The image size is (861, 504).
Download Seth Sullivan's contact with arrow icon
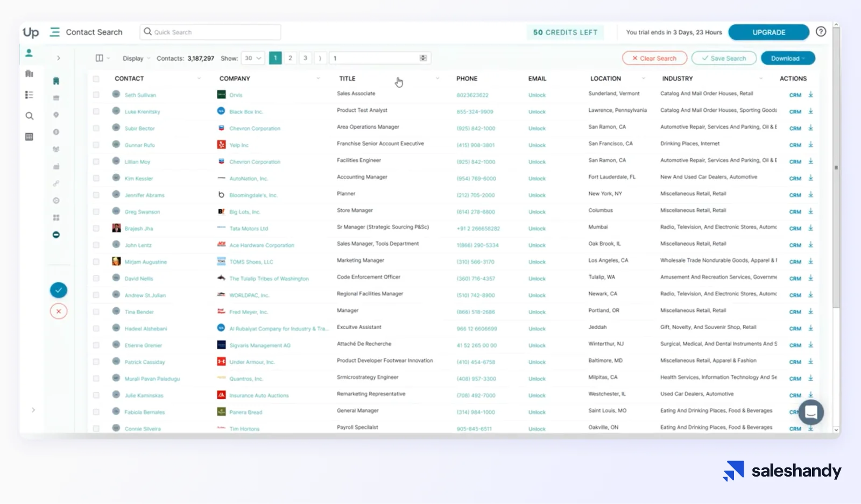coord(810,95)
